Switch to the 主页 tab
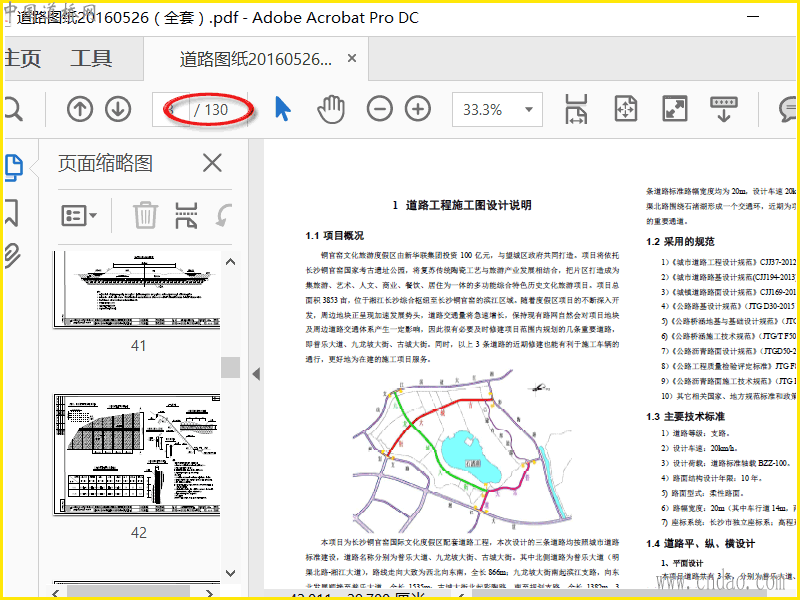Image resolution: width=800 pixels, height=600 pixels. tap(22, 59)
